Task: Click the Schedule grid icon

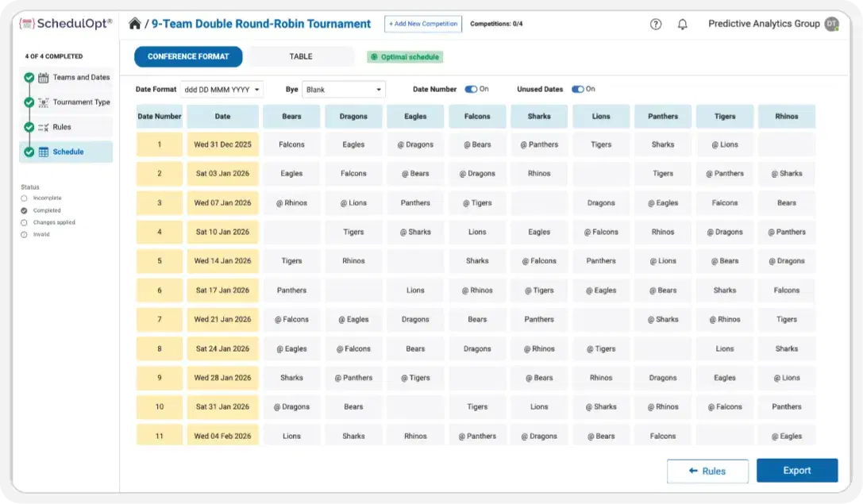Action: tap(44, 152)
